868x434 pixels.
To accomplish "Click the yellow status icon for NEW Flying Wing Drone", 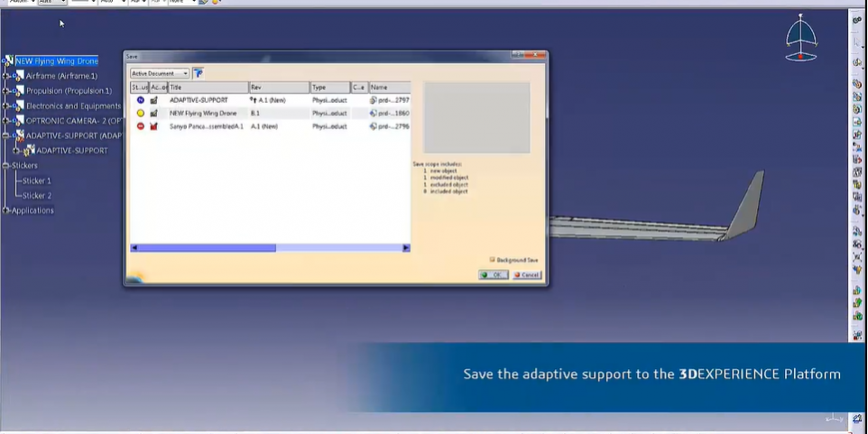I will click(x=141, y=114).
